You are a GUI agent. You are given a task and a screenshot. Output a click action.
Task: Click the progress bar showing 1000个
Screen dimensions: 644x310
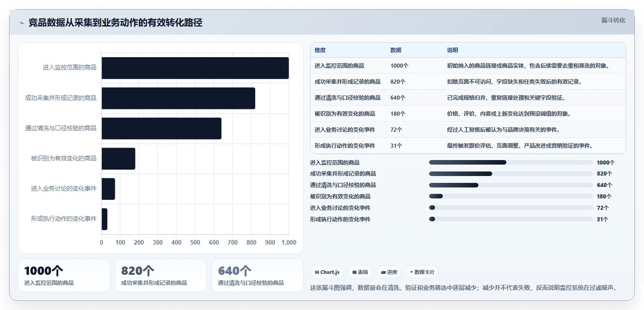[x=511, y=162]
